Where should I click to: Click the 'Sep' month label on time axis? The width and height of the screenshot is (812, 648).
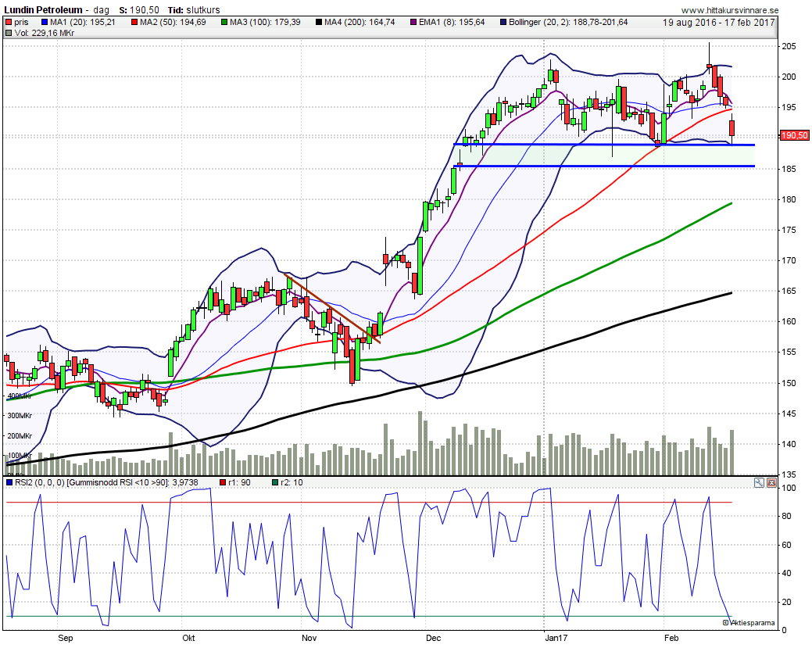[x=65, y=638]
